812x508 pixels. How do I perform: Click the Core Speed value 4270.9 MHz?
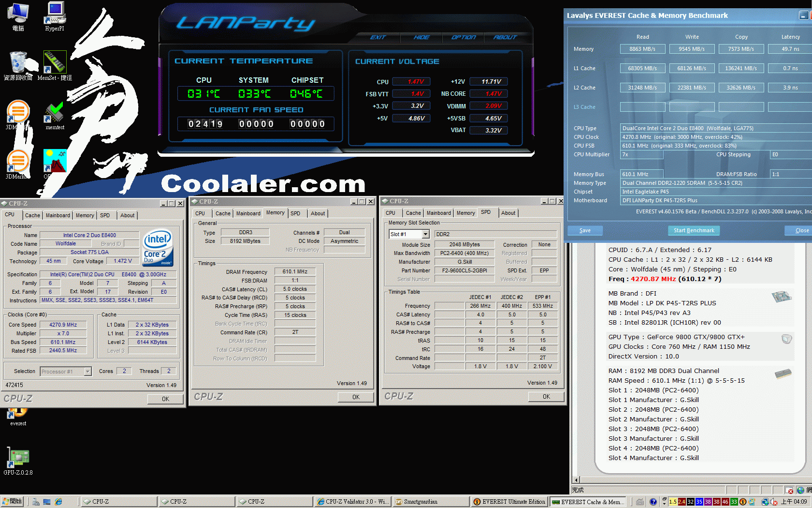(x=63, y=325)
